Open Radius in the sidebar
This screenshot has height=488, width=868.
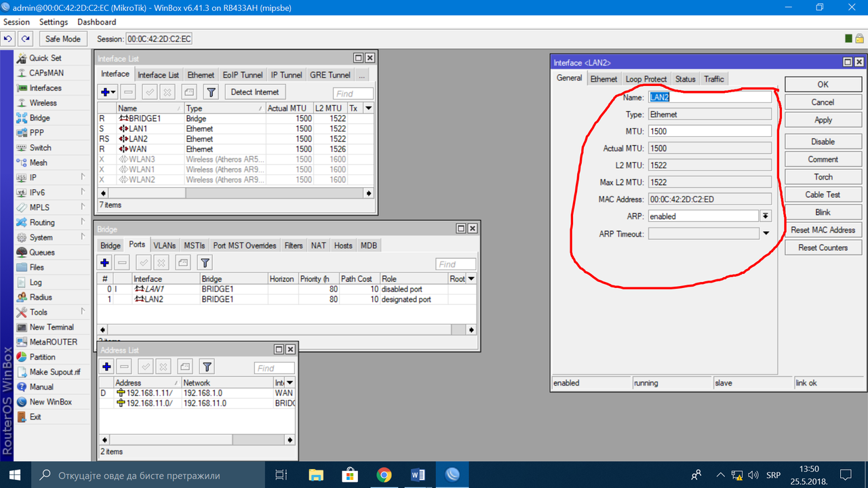[x=41, y=297]
